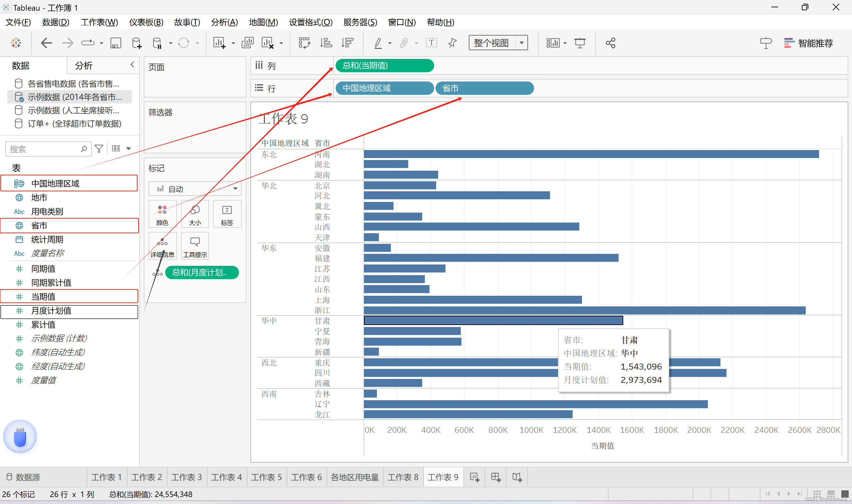Screen dimensions: 852x504
Task: Click the duplicate worksheet toolbar icon
Action: click(x=247, y=43)
